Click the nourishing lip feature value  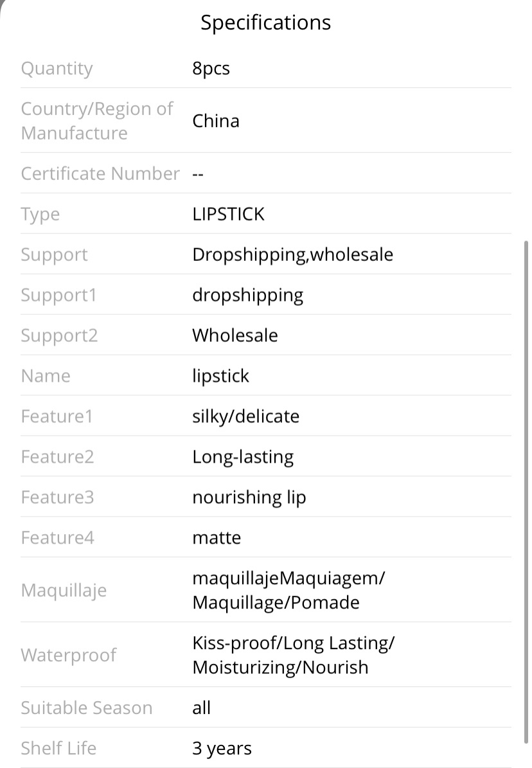click(x=249, y=497)
